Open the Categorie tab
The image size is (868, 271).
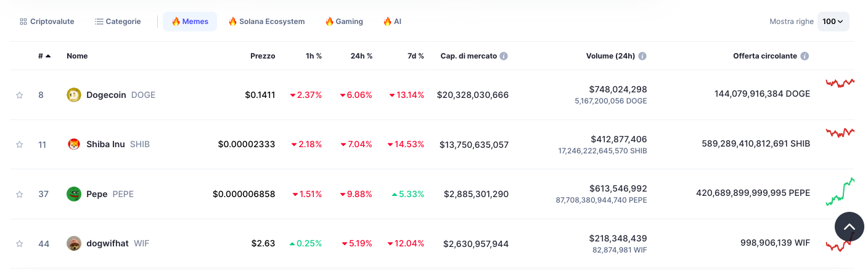coord(118,22)
